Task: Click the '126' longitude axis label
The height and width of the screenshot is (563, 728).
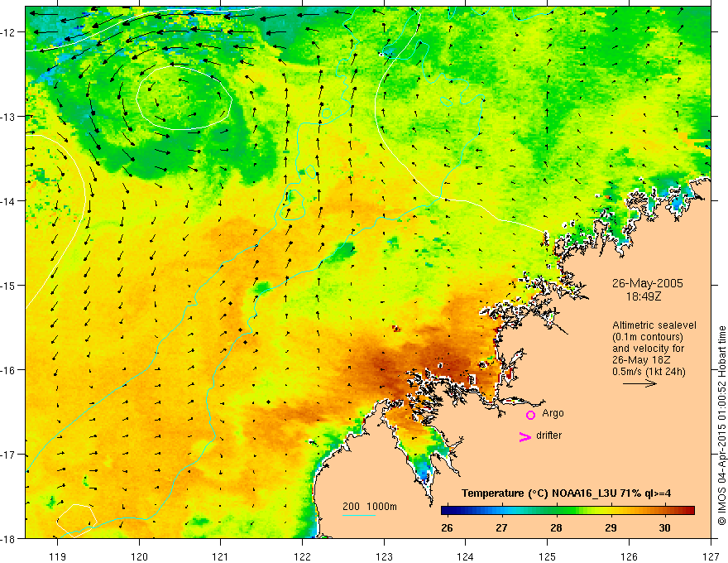Action: click(x=629, y=556)
